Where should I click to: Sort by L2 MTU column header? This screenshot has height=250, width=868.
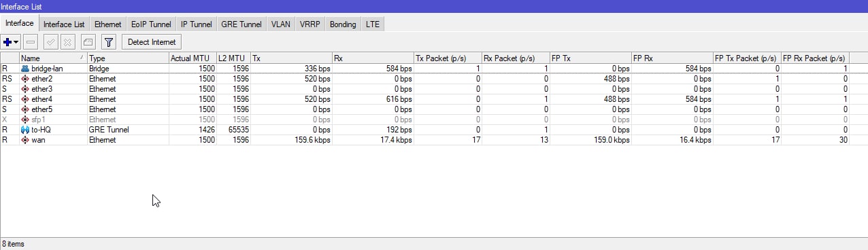click(233, 58)
